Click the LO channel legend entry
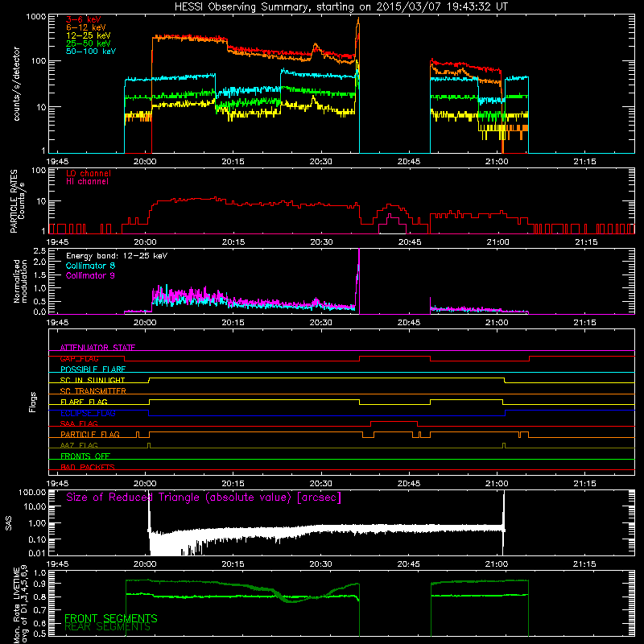644x644 pixels. tap(89, 173)
